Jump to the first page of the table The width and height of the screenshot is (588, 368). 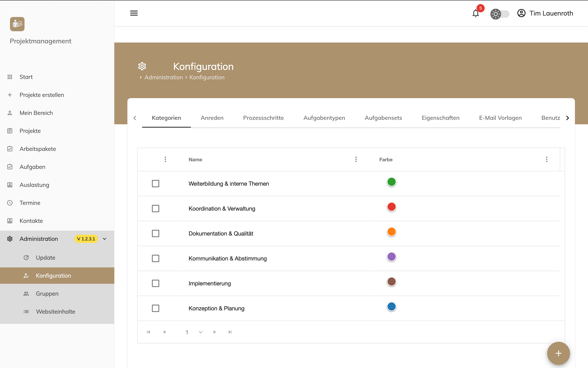pyautogui.click(x=148, y=332)
